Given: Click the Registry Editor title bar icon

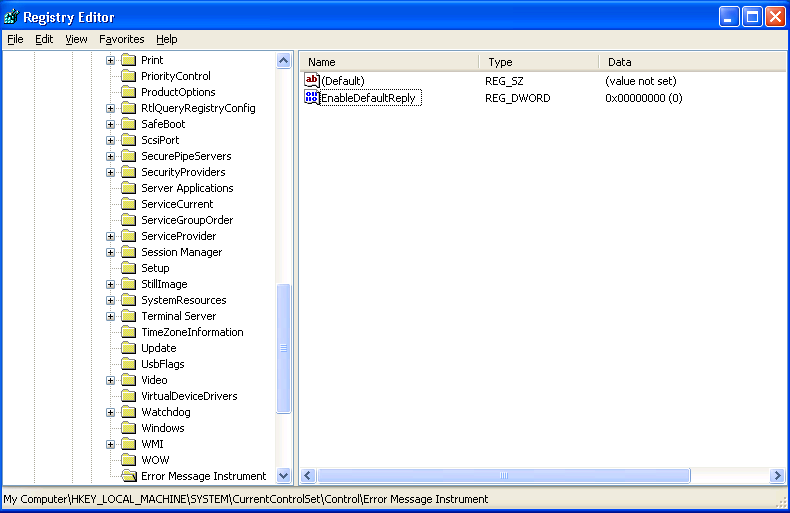Looking at the screenshot, I should (11, 17).
